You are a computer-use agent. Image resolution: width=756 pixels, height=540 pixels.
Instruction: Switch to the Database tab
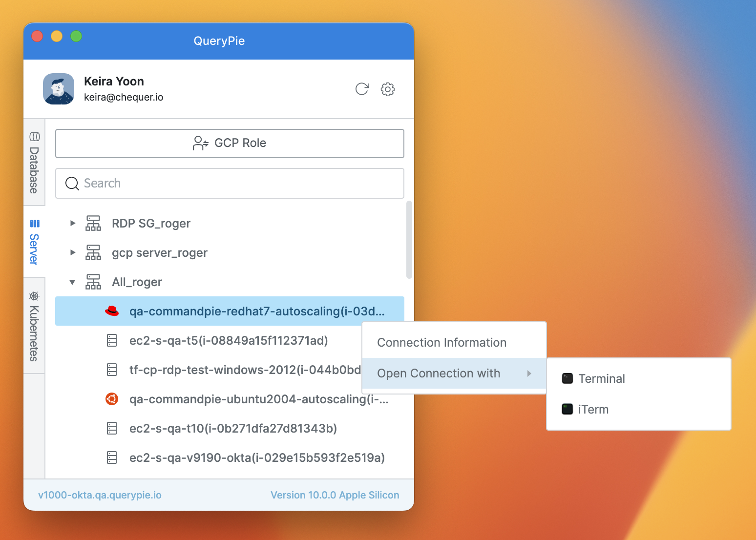pos(34,163)
